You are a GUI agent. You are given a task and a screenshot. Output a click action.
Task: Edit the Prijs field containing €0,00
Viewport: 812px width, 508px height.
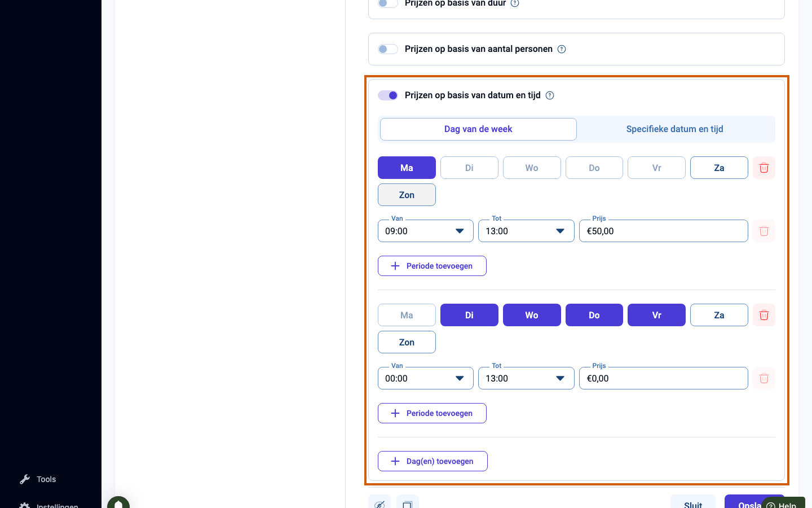(664, 378)
